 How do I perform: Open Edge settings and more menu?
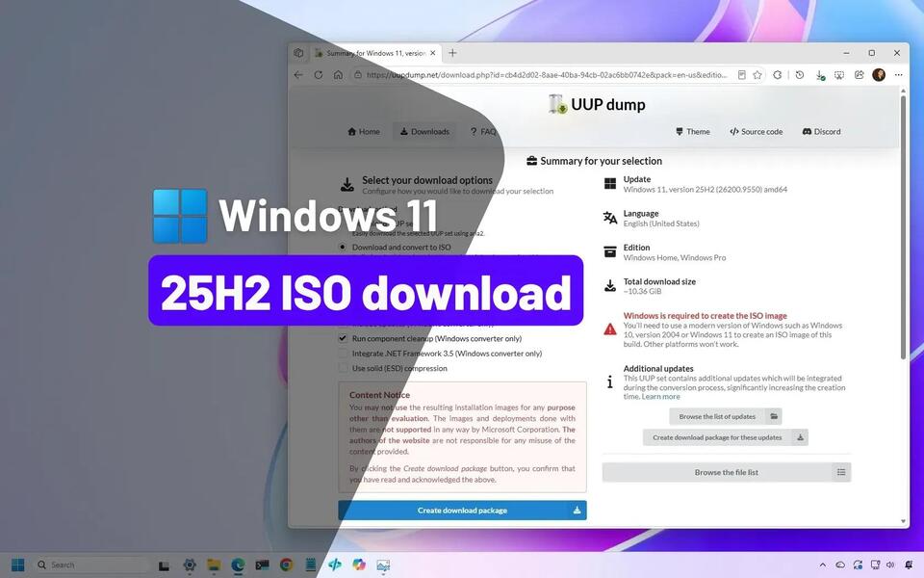click(x=899, y=75)
